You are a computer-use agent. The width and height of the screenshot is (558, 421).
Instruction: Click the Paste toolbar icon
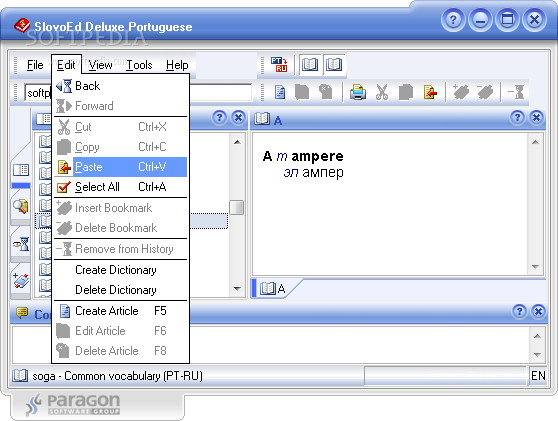[x=430, y=93]
